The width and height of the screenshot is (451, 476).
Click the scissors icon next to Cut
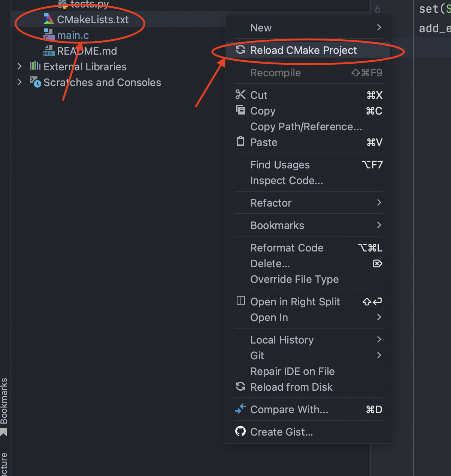click(240, 95)
